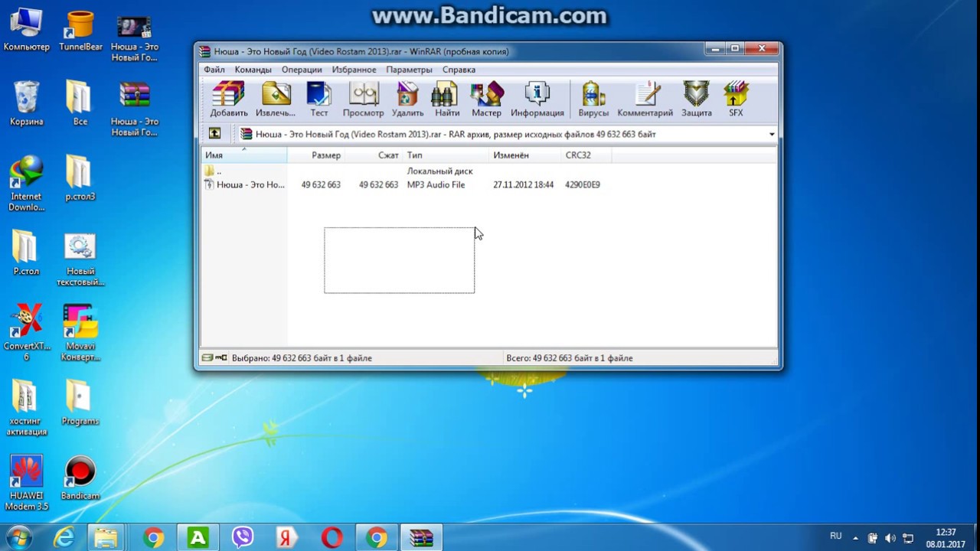Open the Корзина recycle bin
Image resolution: width=980 pixels, height=551 pixels.
pyautogui.click(x=26, y=103)
